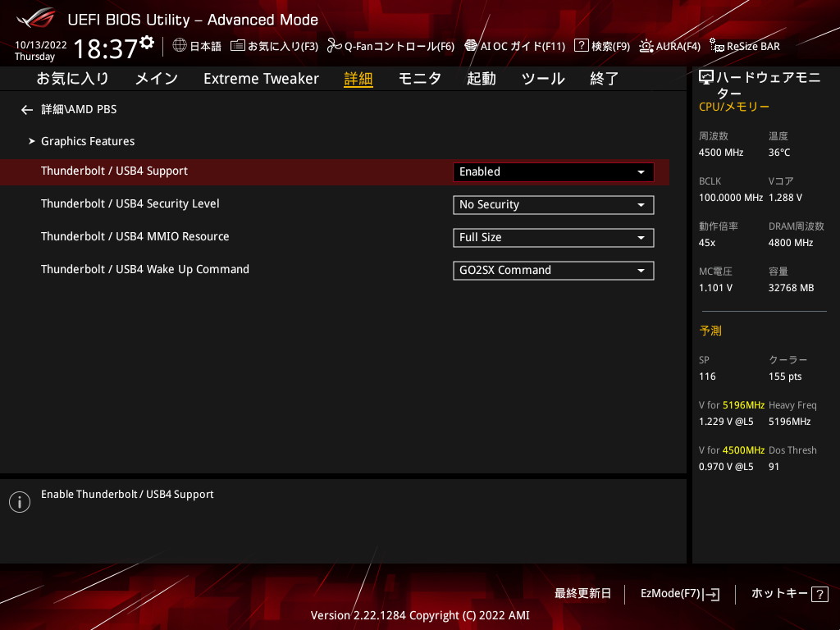Open the 起動 tab
This screenshot has width=840, height=630.
pyautogui.click(x=481, y=79)
